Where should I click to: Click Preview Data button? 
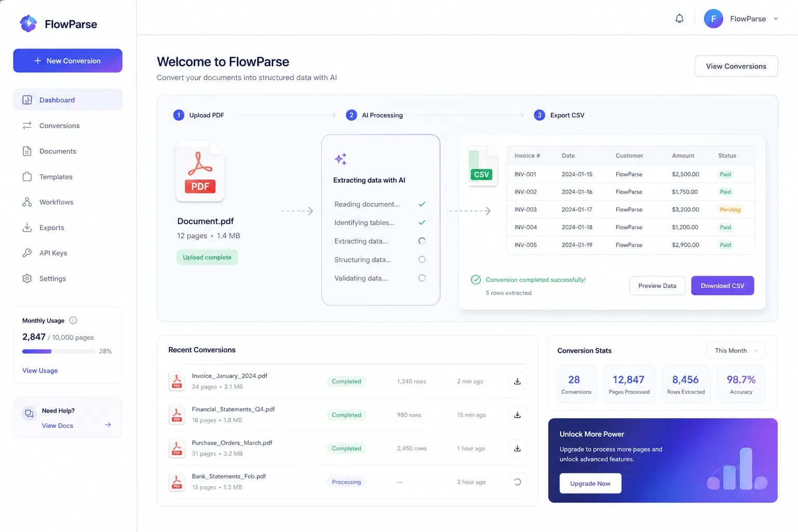[x=657, y=286]
